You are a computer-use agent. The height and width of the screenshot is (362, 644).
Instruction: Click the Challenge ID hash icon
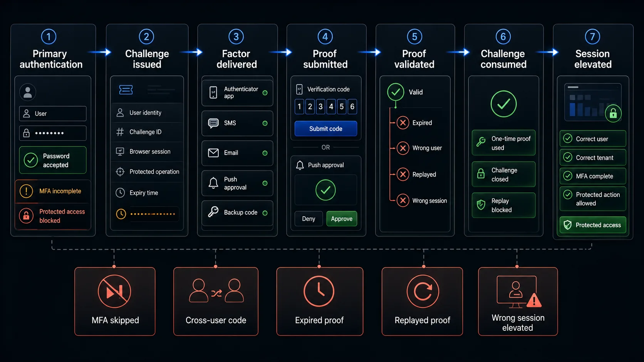[120, 132]
